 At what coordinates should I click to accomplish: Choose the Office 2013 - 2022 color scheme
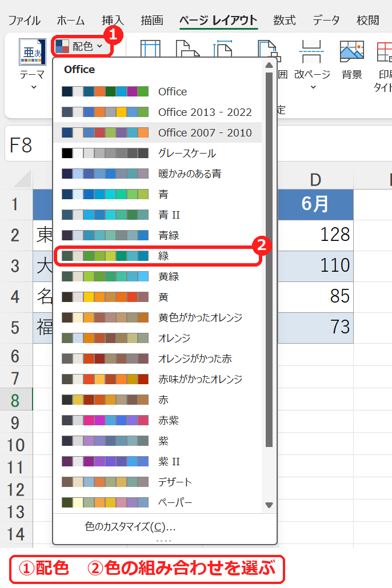157,112
